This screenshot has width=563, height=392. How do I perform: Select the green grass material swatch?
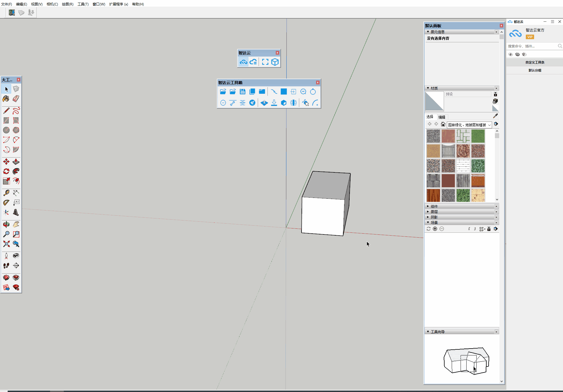478,136
